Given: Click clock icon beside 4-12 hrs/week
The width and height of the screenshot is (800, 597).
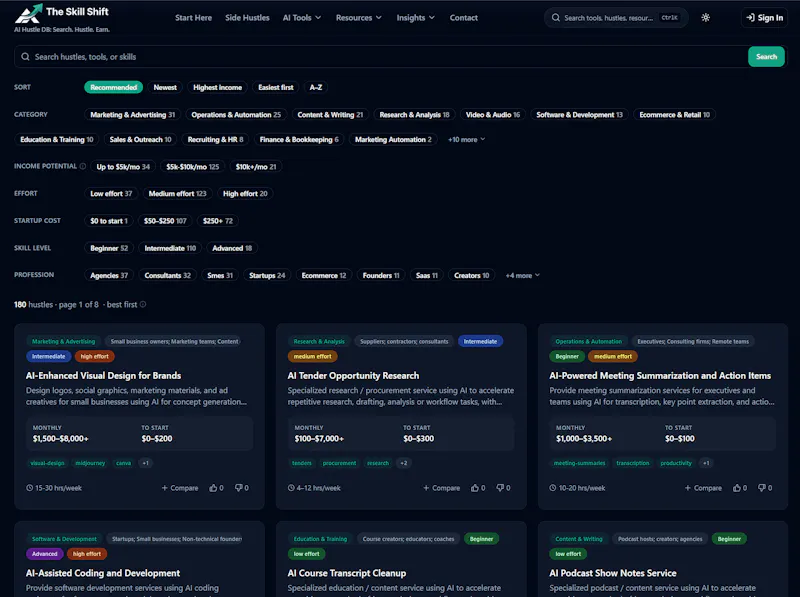Looking at the screenshot, I should [x=291, y=488].
